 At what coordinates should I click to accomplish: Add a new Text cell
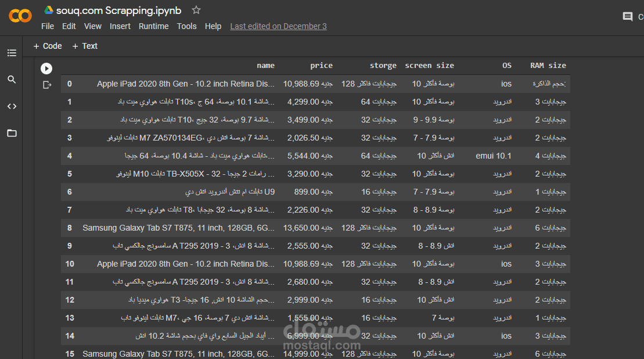tap(85, 46)
